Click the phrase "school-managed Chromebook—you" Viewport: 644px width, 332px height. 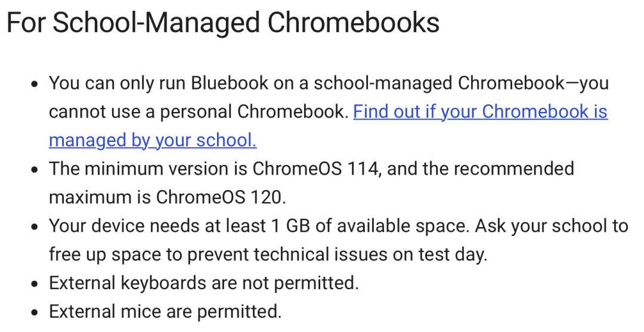[x=461, y=83]
